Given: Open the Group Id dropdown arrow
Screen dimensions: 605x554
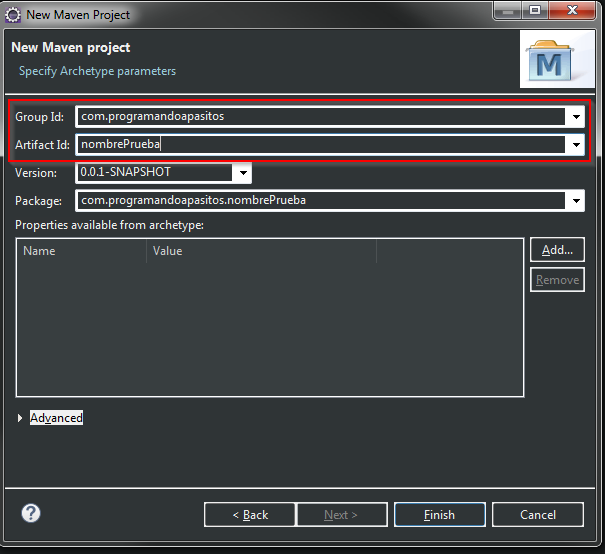Looking at the screenshot, I should point(576,117).
